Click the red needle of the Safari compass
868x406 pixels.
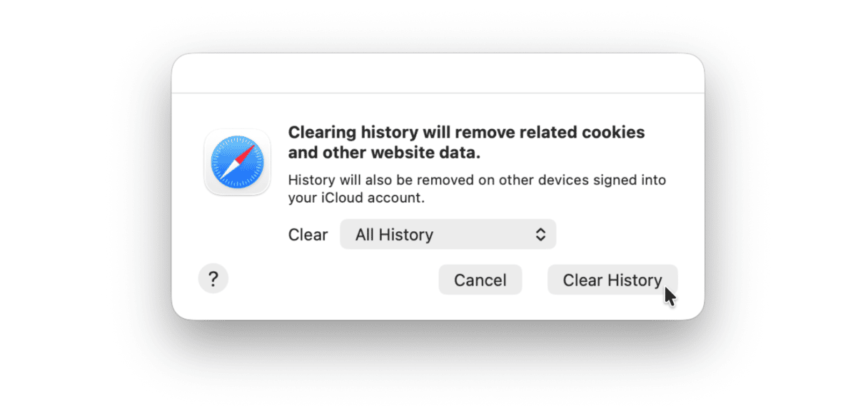246,153
